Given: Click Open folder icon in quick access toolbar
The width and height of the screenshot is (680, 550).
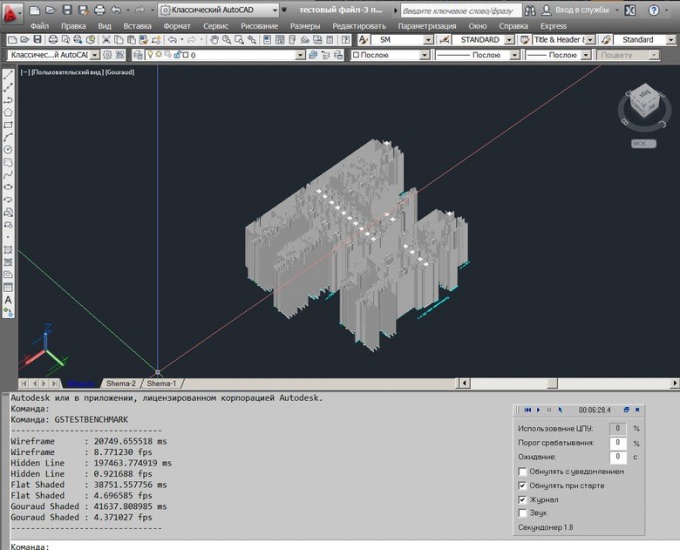Looking at the screenshot, I should 50,10.
